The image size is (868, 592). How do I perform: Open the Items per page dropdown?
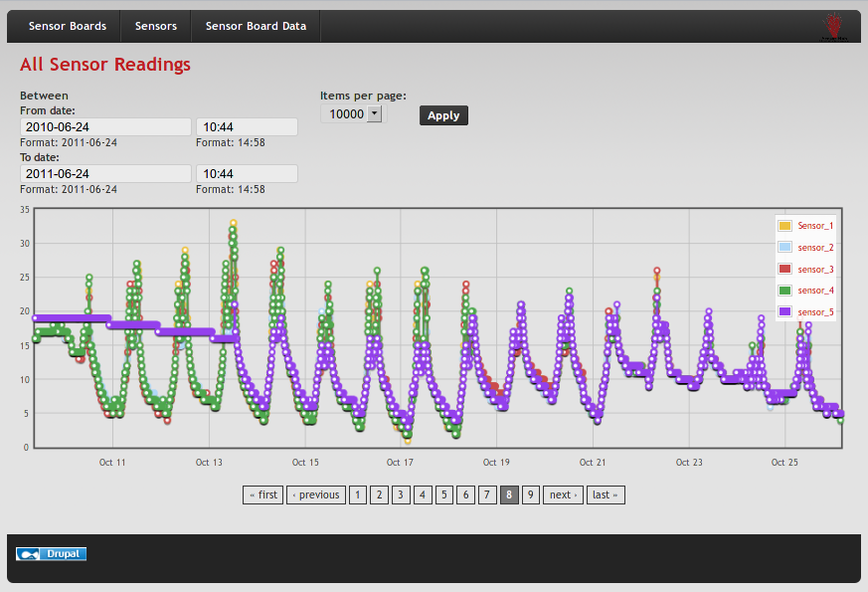(352, 114)
